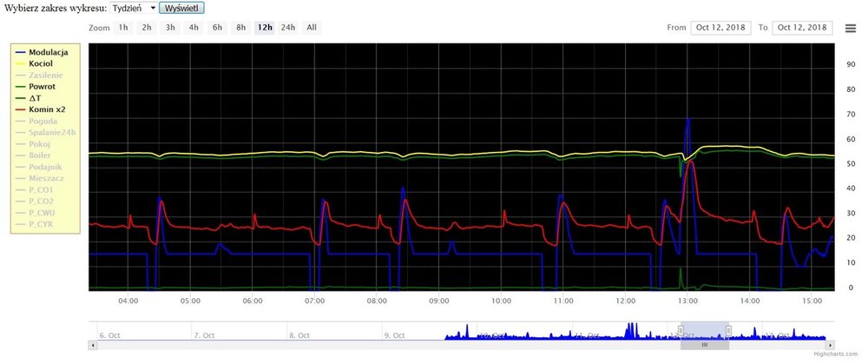Enable the Pogoda series
The width and height of the screenshot is (868, 364).
click(43, 122)
